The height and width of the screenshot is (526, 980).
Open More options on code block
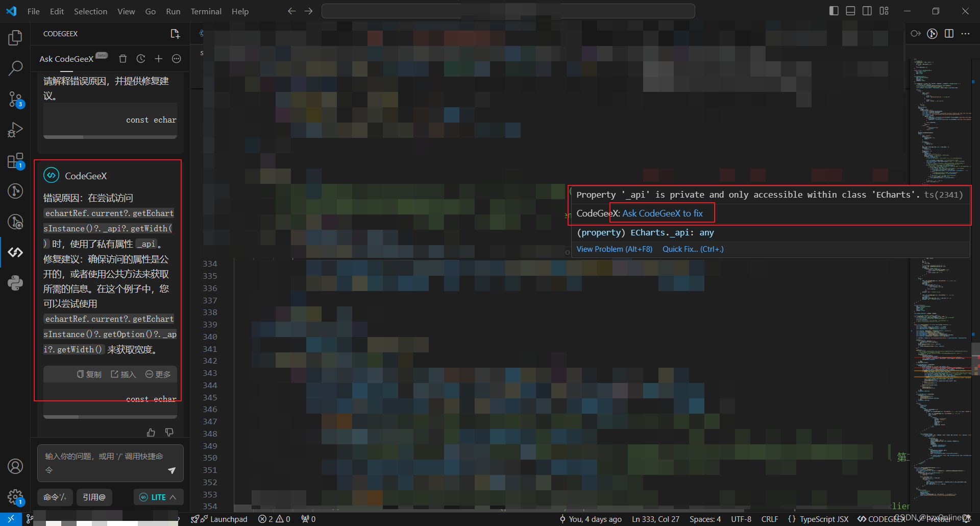coord(158,374)
